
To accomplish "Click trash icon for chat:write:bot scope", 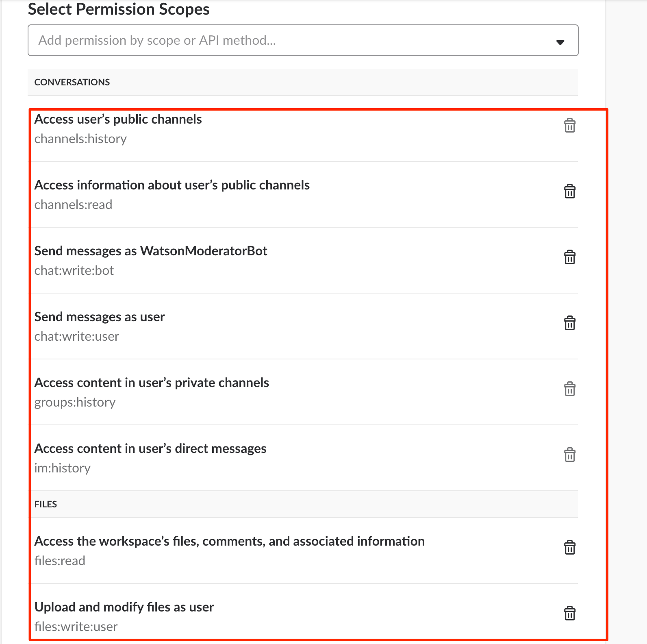I will point(569,257).
